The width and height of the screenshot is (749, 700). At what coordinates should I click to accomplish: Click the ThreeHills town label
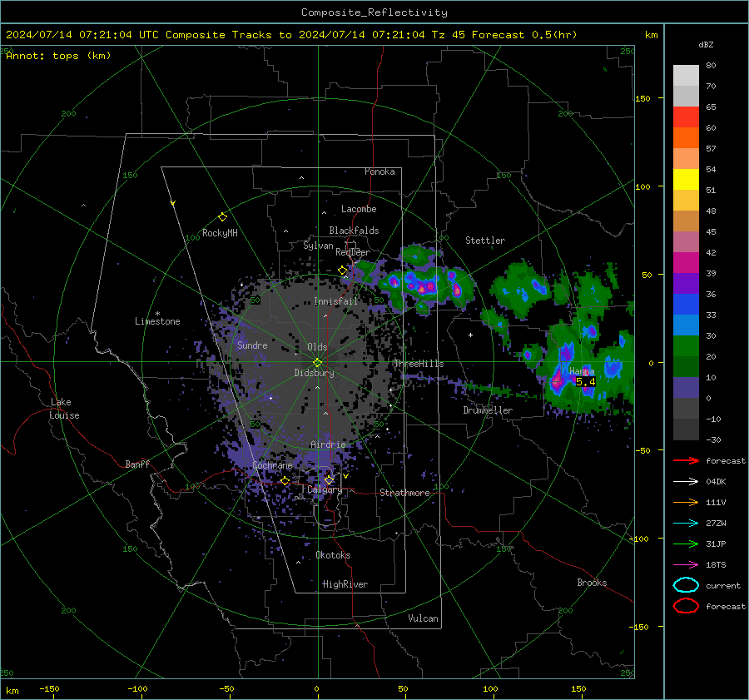[x=419, y=364]
